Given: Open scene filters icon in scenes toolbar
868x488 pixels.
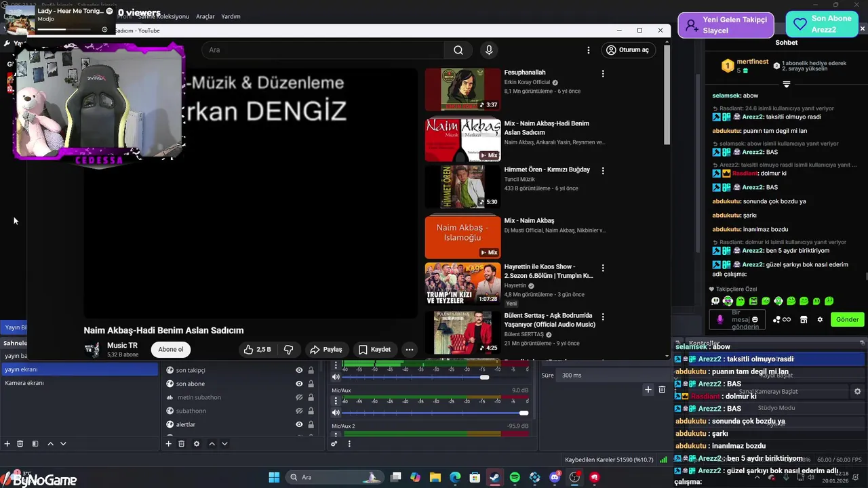Looking at the screenshot, I should (x=35, y=444).
